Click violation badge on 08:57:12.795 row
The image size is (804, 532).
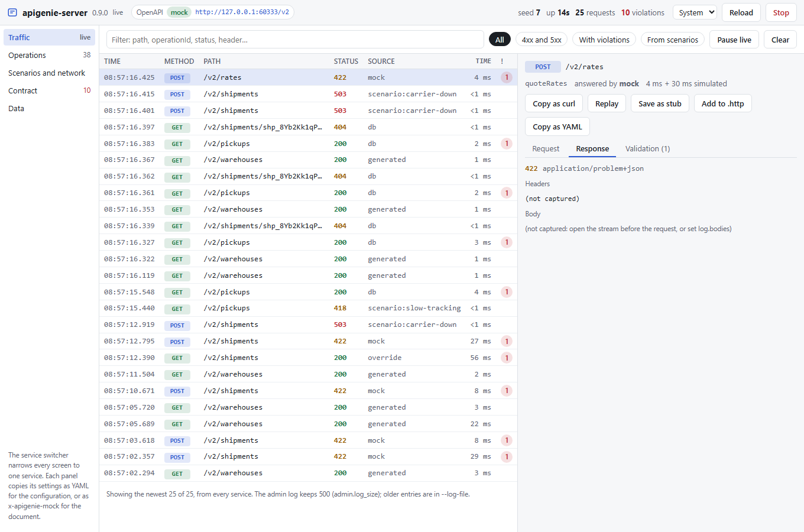(x=507, y=341)
